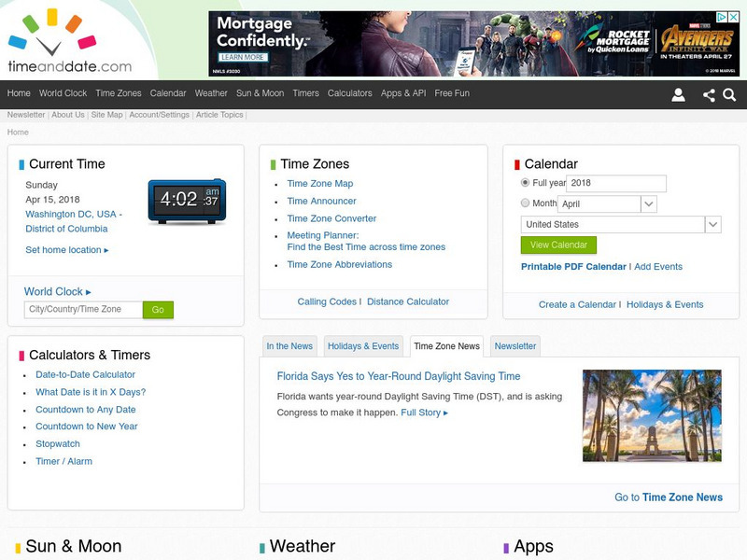Image resolution: width=747 pixels, height=560 pixels.
Task: Click Go to Time Zone News link
Action: coord(669,497)
